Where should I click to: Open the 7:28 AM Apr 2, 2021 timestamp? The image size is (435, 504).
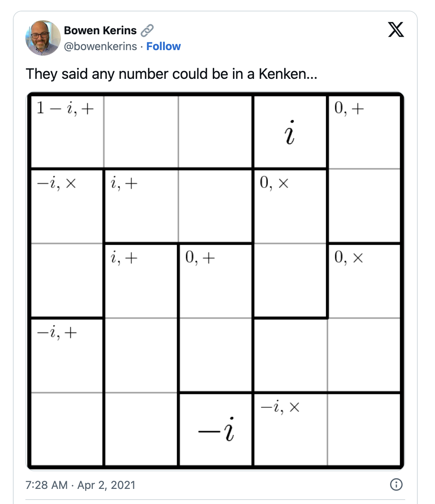pos(81,485)
